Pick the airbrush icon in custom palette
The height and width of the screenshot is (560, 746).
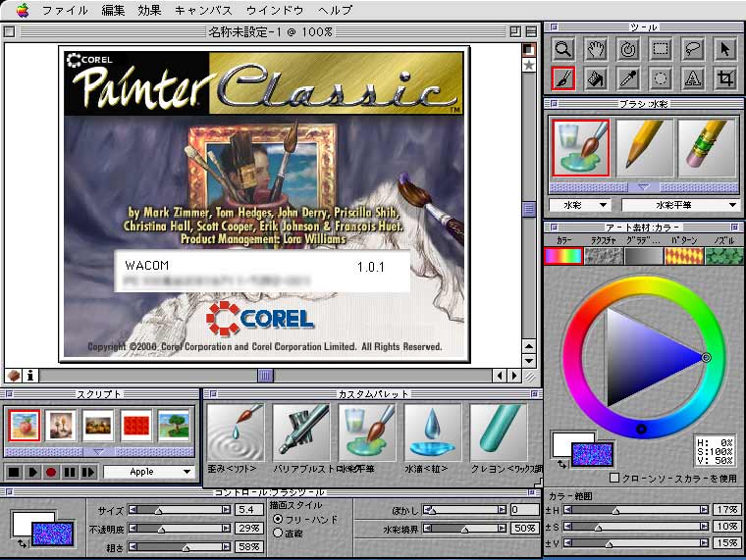[301, 433]
